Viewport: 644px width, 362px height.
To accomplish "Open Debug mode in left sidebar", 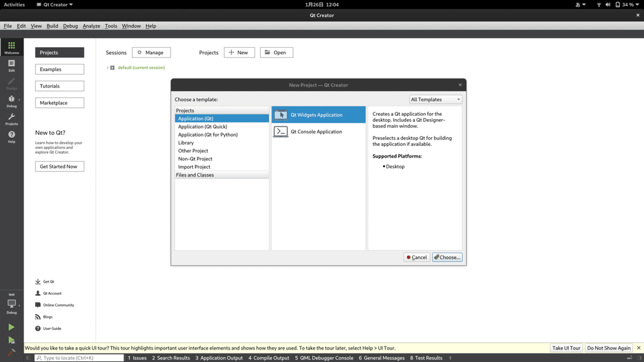I will click(x=11, y=101).
